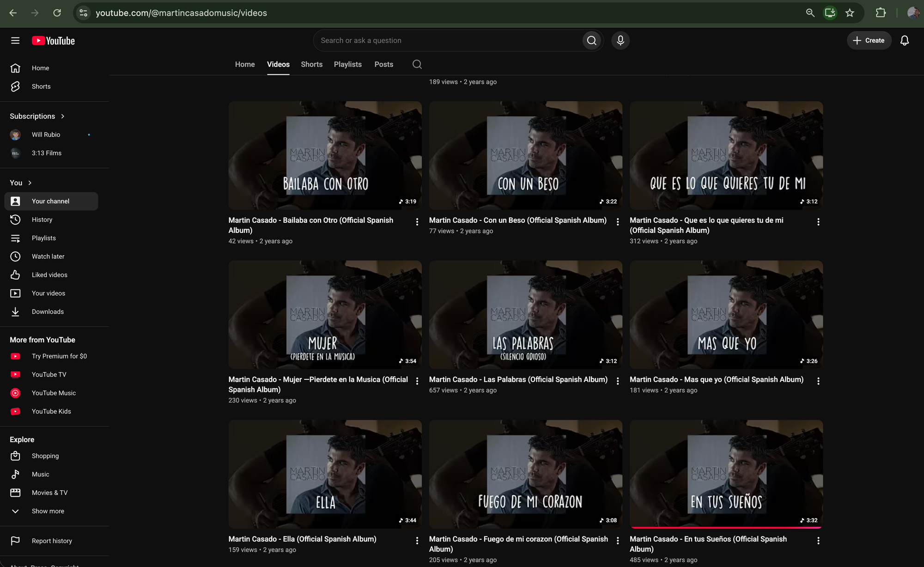Open more options for Bailaba con Otro

pyautogui.click(x=417, y=222)
